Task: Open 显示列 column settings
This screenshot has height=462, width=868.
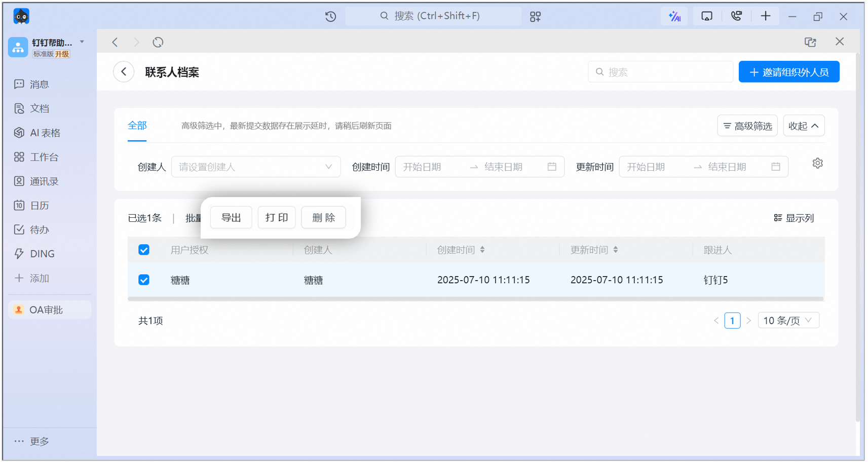Action: pos(794,218)
